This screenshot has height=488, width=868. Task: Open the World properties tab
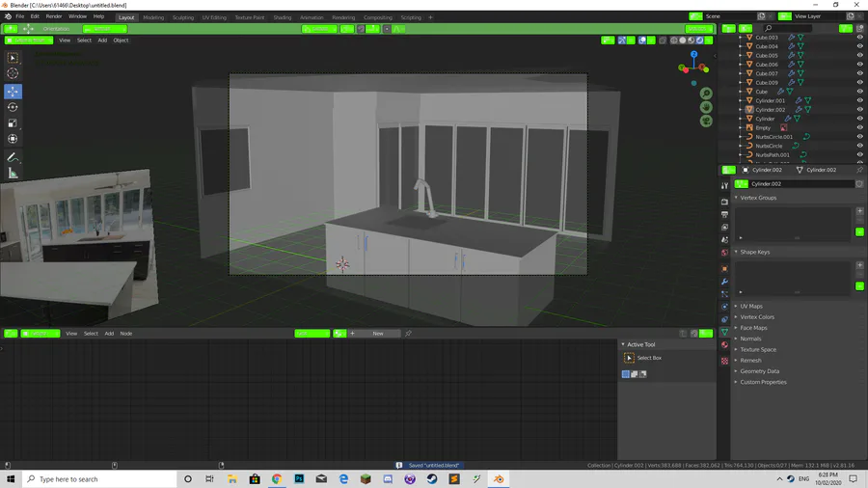tap(724, 253)
